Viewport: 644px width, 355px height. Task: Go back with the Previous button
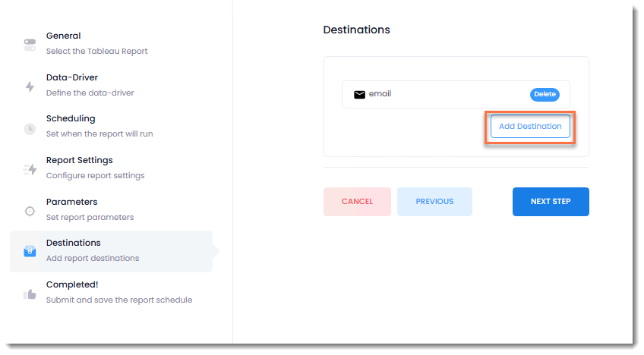tap(434, 202)
